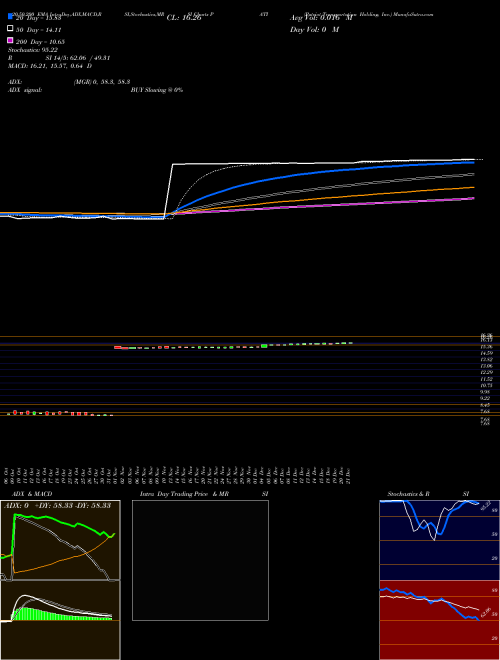This screenshot has width=500, height=660.
Task: Click the 'Avg Vol: 0.016 M' text
Action: [321, 18]
